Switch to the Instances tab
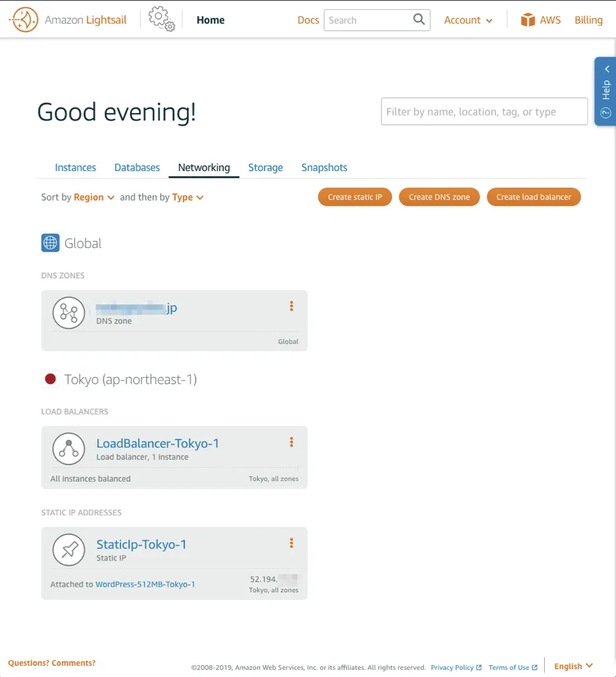Viewport: 616px width, 677px height. pyautogui.click(x=75, y=168)
